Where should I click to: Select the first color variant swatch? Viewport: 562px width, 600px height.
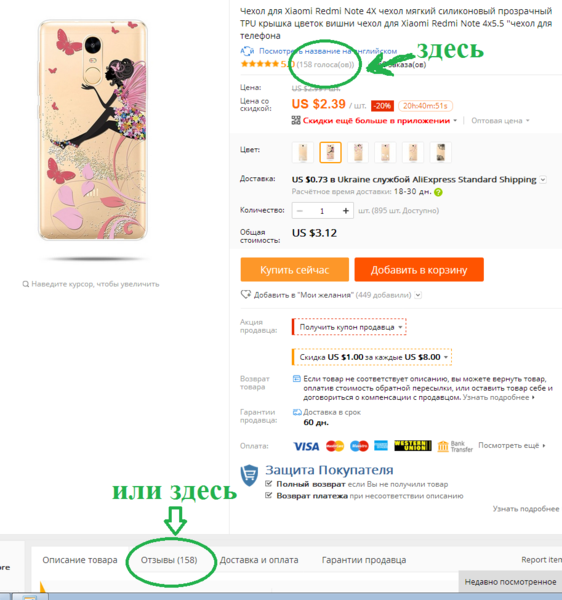coord(303,152)
